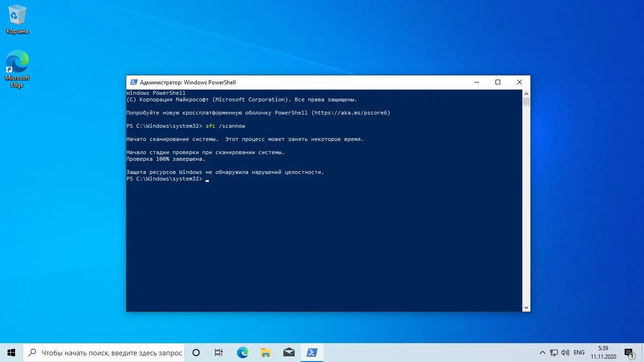This screenshot has width=644, height=362.
Task: Click the PowerShell scrollbar down arrow
Action: click(x=526, y=308)
